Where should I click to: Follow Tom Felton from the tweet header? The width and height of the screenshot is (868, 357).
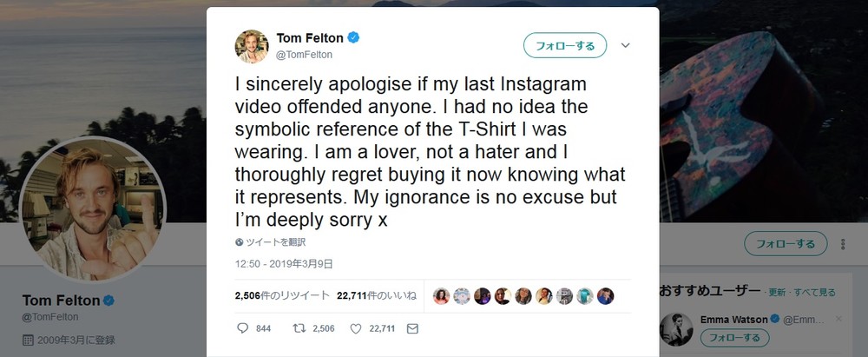(x=564, y=45)
